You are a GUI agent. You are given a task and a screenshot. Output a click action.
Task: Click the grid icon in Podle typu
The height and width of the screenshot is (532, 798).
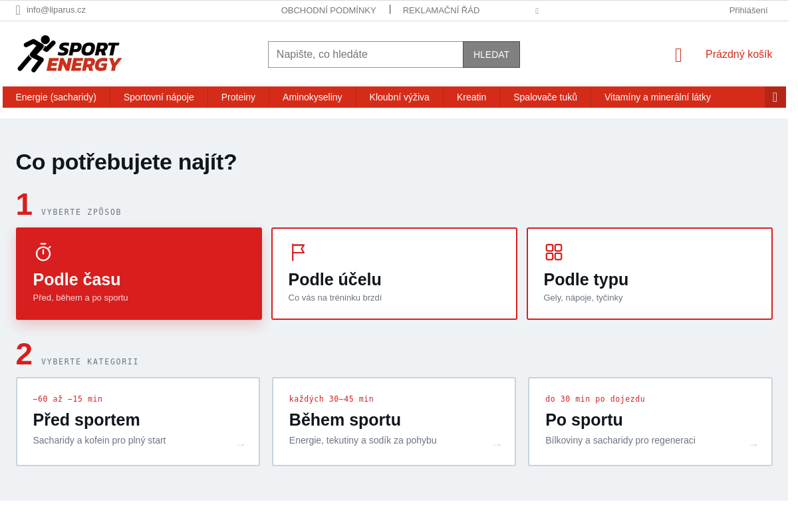pos(554,252)
